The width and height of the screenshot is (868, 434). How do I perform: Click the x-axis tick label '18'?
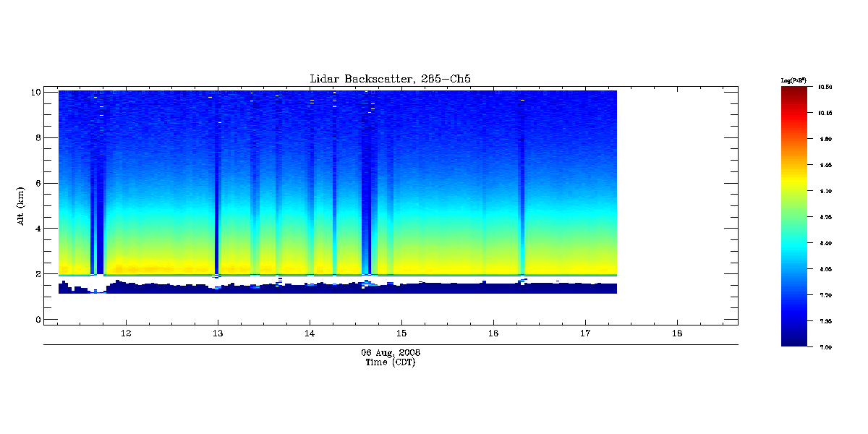pos(677,333)
